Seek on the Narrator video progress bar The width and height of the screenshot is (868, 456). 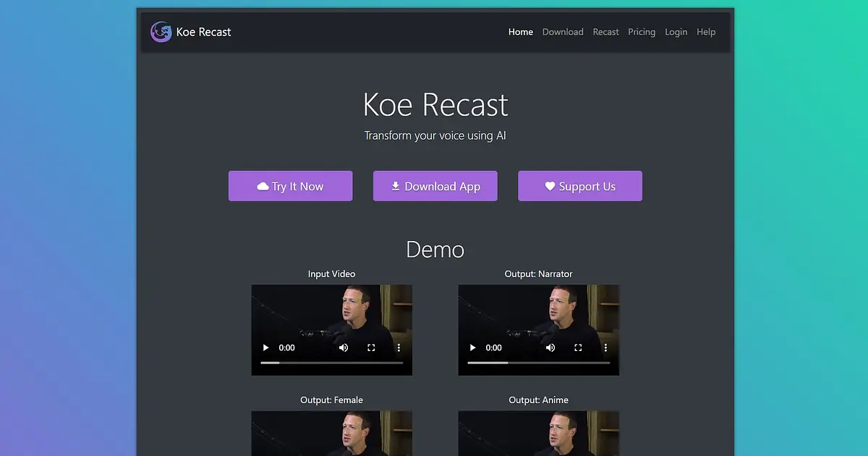(539, 363)
